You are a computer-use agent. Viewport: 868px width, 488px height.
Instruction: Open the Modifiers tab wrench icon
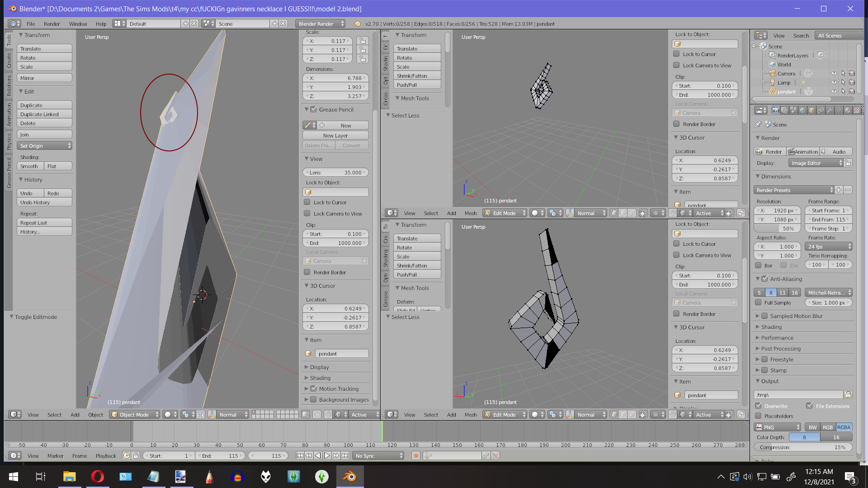point(830,110)
